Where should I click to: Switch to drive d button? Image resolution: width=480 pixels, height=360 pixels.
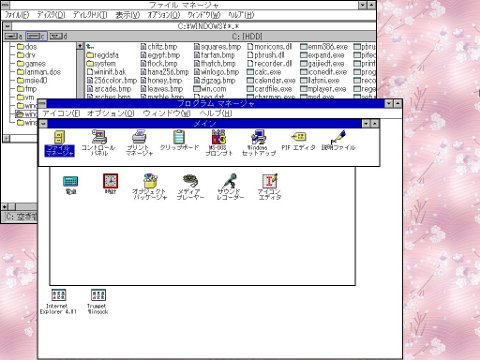point(58,36)
